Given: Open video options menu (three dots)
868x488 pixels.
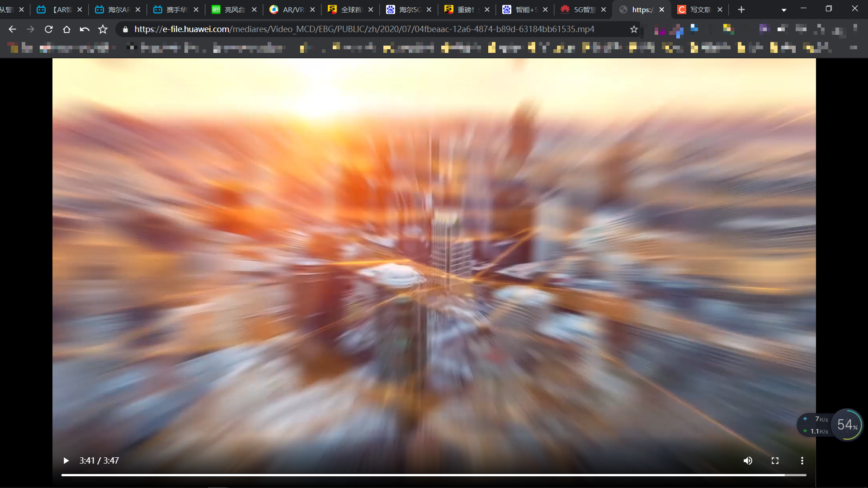Looking at the screenshot, I should point(802,460).
